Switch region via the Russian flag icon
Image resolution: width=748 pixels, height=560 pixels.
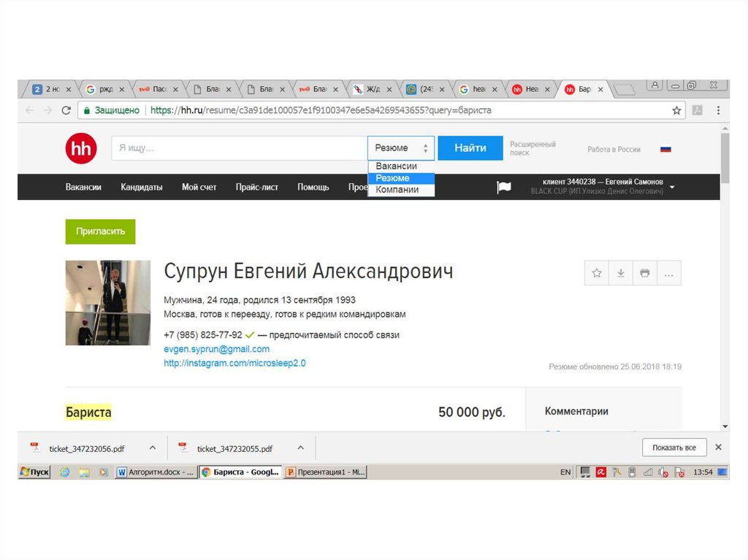(665, 149)
